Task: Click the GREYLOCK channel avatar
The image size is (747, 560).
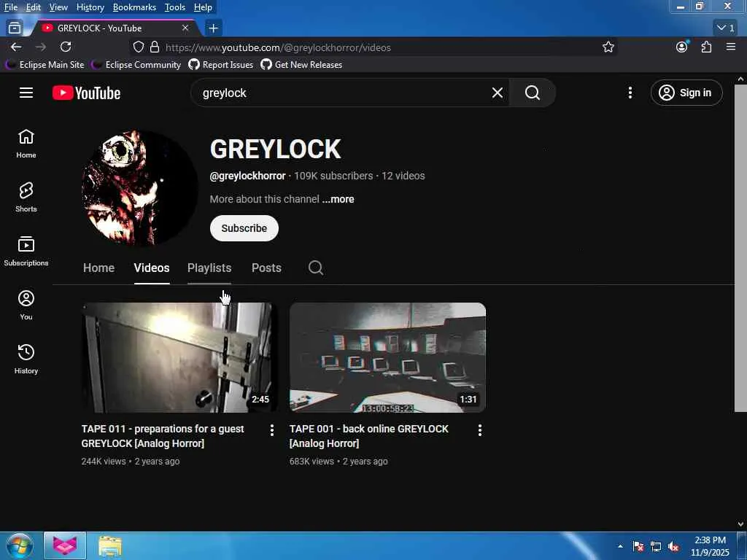Action: 139,188
